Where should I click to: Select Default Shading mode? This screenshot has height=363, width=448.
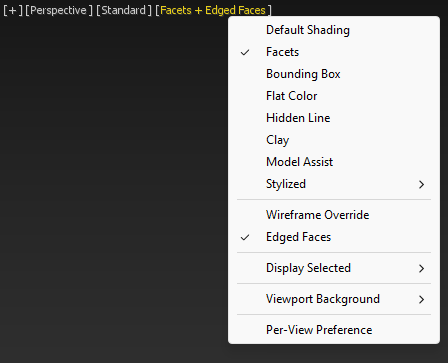pos(334,30)
